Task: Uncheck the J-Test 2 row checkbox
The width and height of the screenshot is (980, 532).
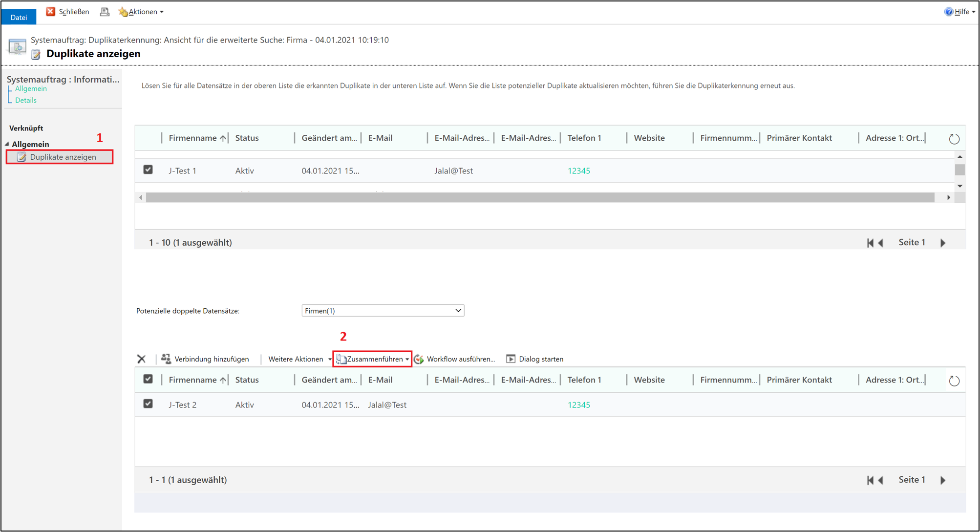Action: point(148,404)
